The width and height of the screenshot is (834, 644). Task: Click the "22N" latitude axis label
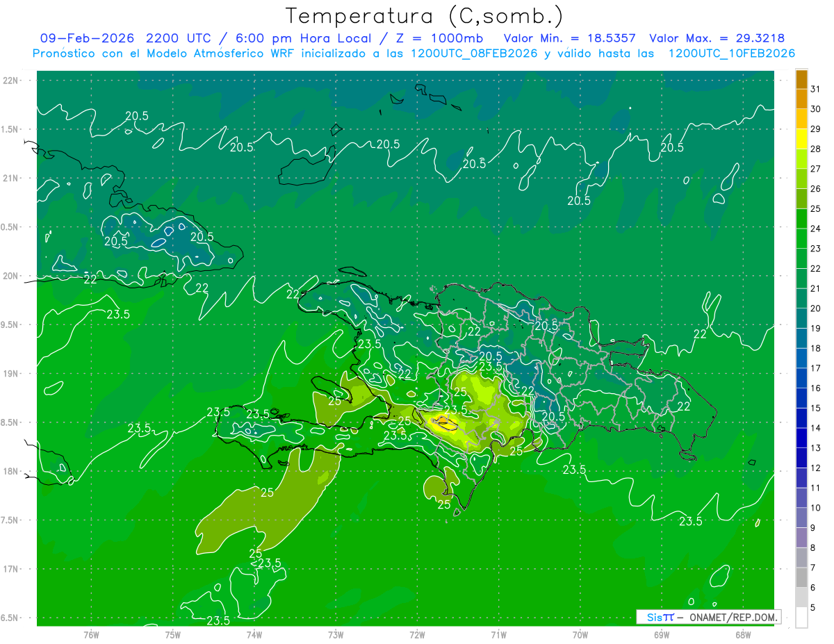pos(10,80)
